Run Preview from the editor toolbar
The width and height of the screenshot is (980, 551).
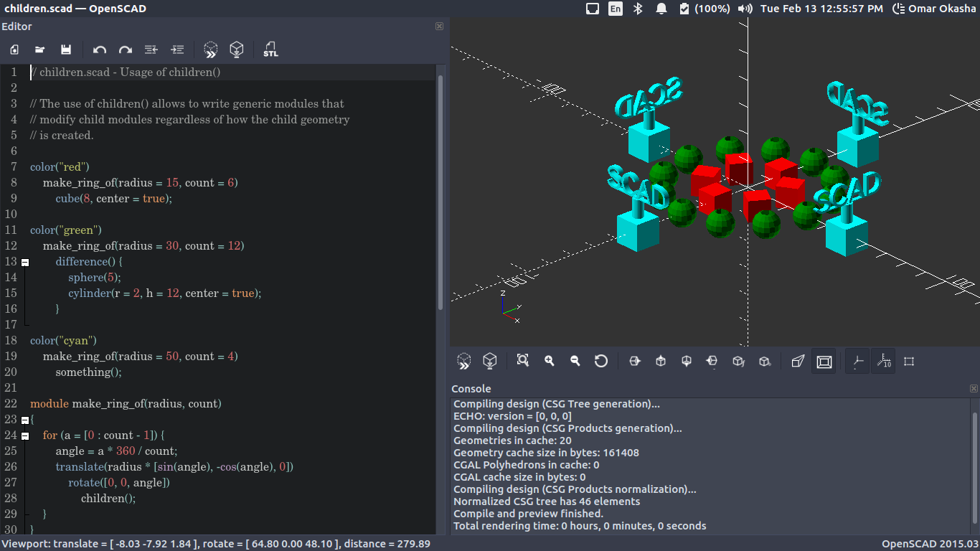pos(210,50)
